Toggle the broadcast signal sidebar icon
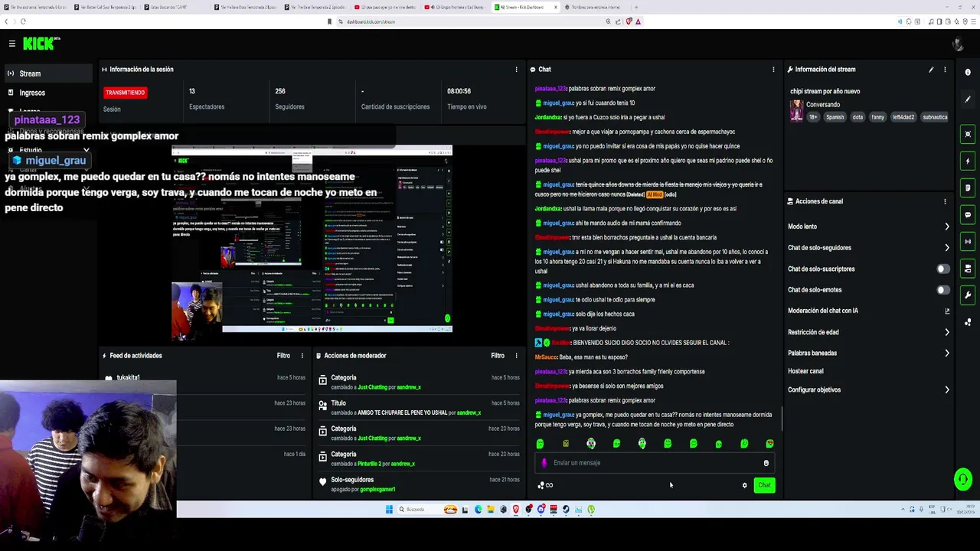This screenshot has height=551, width=980. click(x=968, y=242)
